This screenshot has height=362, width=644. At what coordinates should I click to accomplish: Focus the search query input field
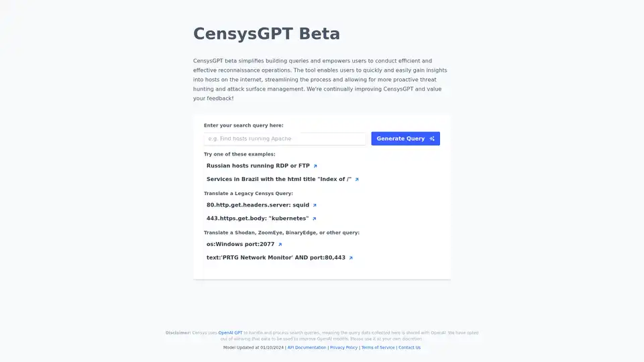click(284, 139)
